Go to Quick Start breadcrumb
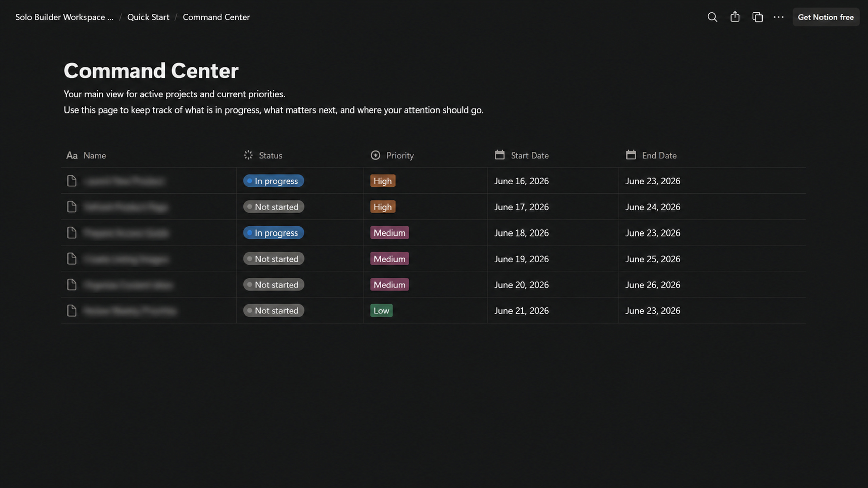 pyautogui.click(x=148, y=17)
